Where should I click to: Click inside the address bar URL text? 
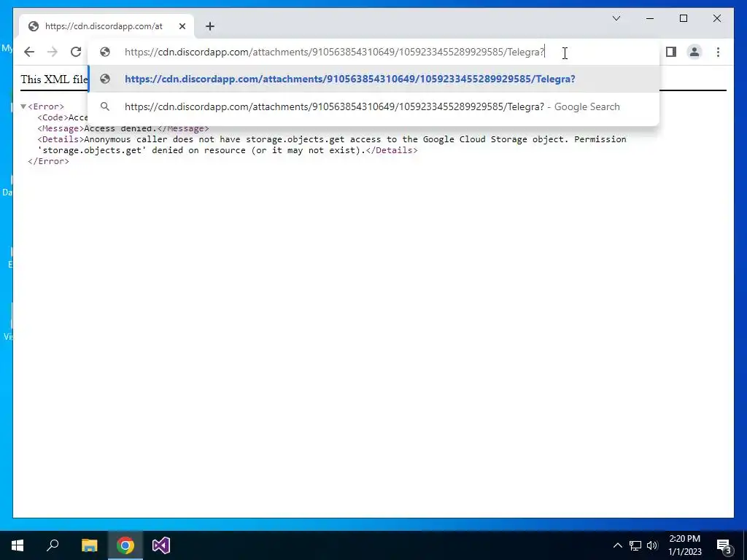pos(334,52)
